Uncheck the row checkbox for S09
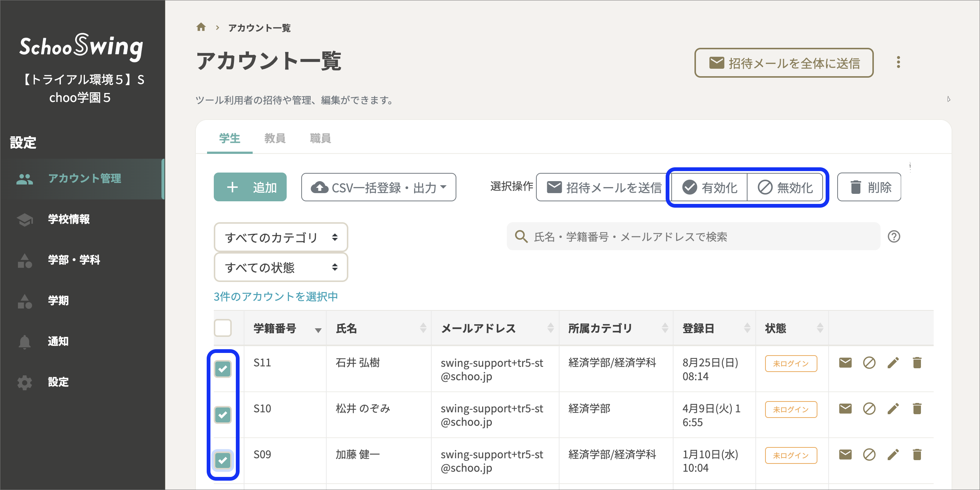This screenshot has height=490, width=980. point(223,461)
